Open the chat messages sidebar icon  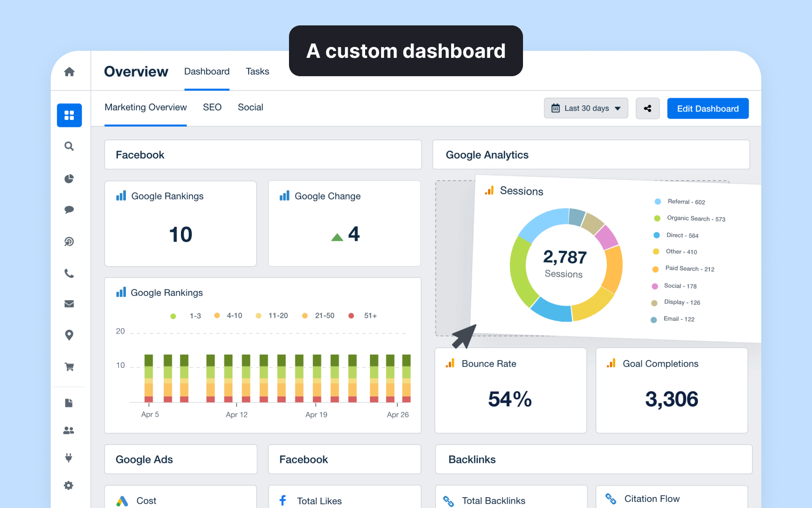[69, 210]
